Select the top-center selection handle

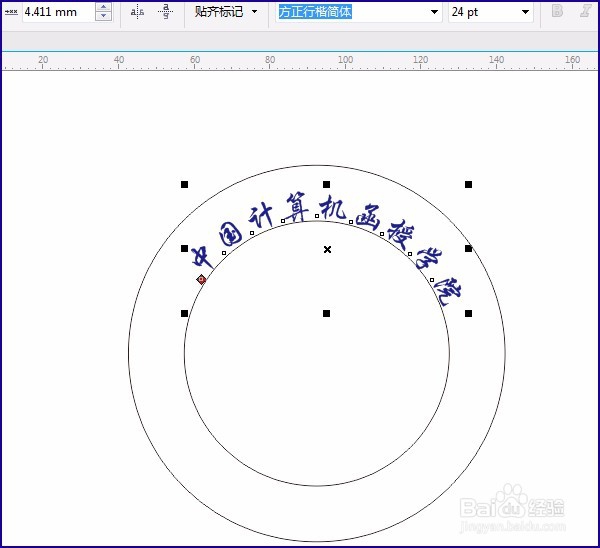coord(326,184)
